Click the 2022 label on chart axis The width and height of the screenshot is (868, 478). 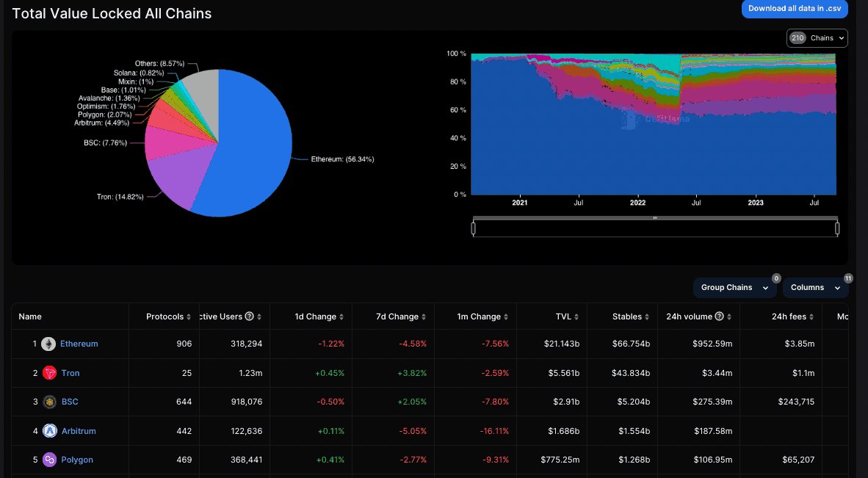(x=637, y=203)
